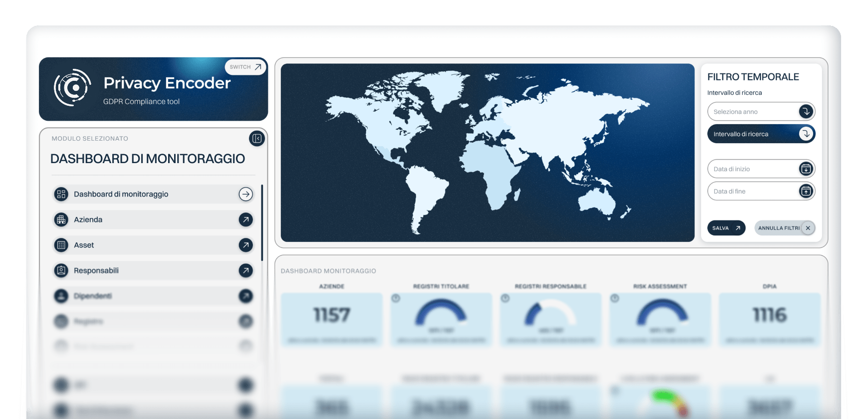The height and width of the screenshot is (419, 868).
Task: Click the DPIA card showing 1116
Action: 769,319
